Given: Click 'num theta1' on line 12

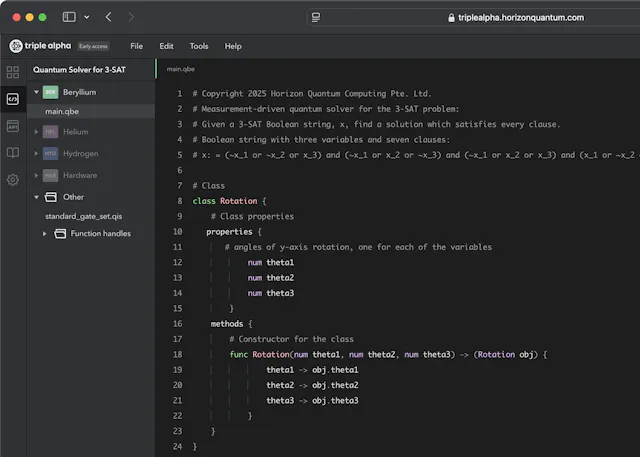Looking at the screenshot, I should [x=271, y=262].
